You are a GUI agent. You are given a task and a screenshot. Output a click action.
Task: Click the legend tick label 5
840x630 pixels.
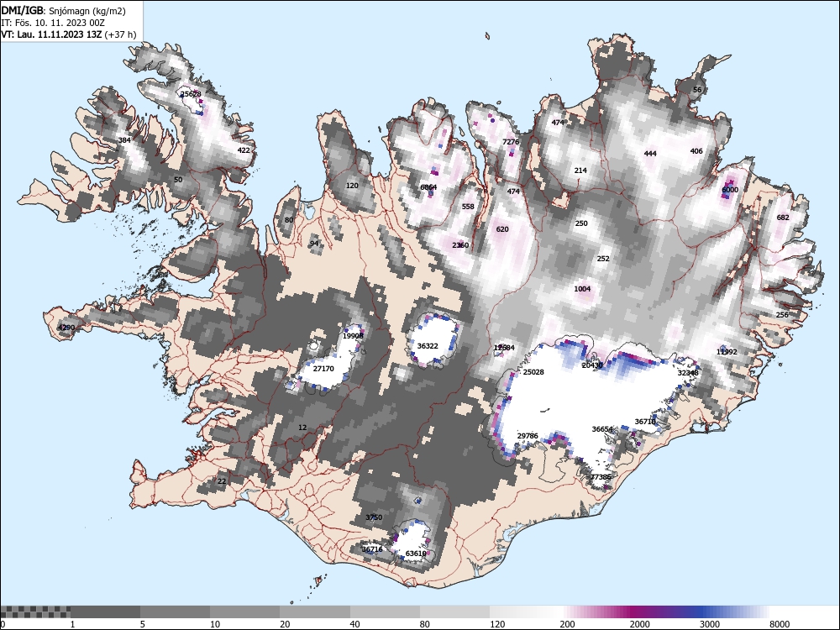(x=143, y=624)
